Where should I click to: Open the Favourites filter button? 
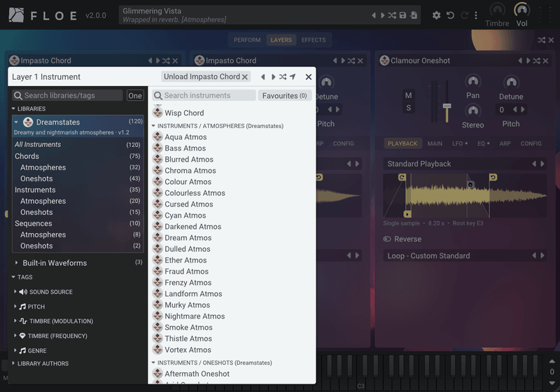284,96
